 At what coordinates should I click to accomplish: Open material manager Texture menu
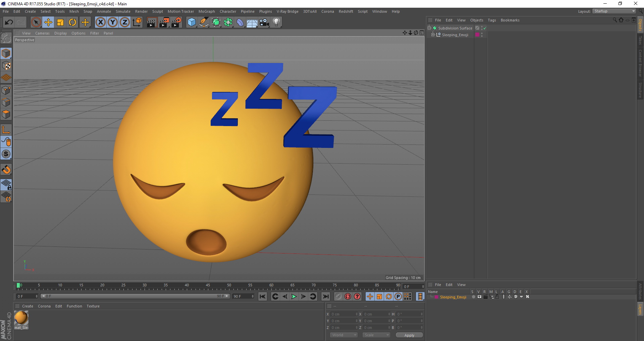point(93,306)
